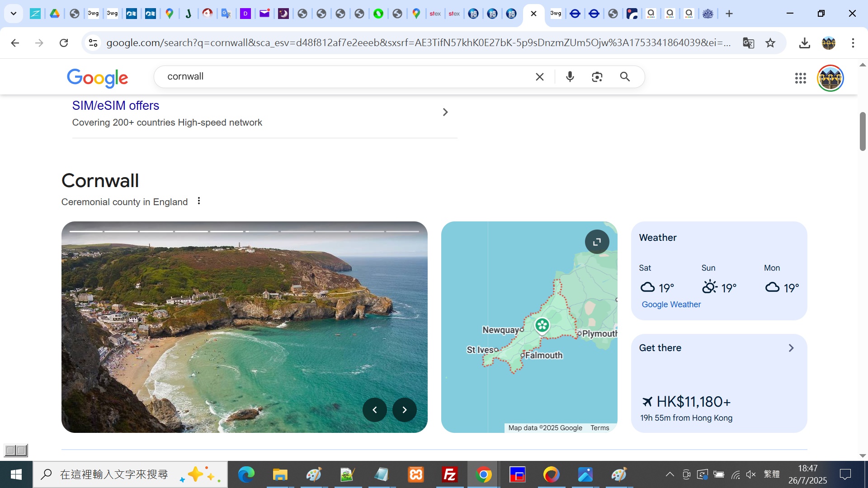The width and height of the screenshot is (868, 488).
Task: Click the cornwall search input field
Action: pyautogui.click(x=344, y=77)
